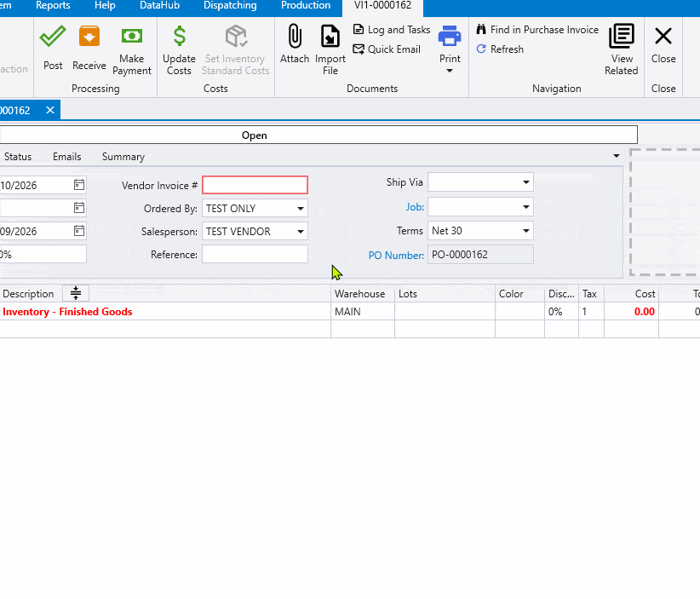Click the Disc... column header

561,293
